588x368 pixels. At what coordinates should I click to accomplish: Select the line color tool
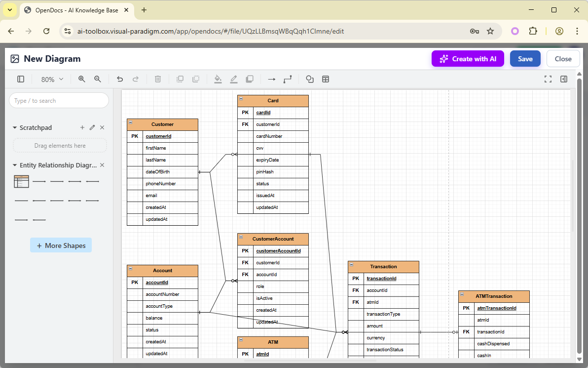coord(234,79)
